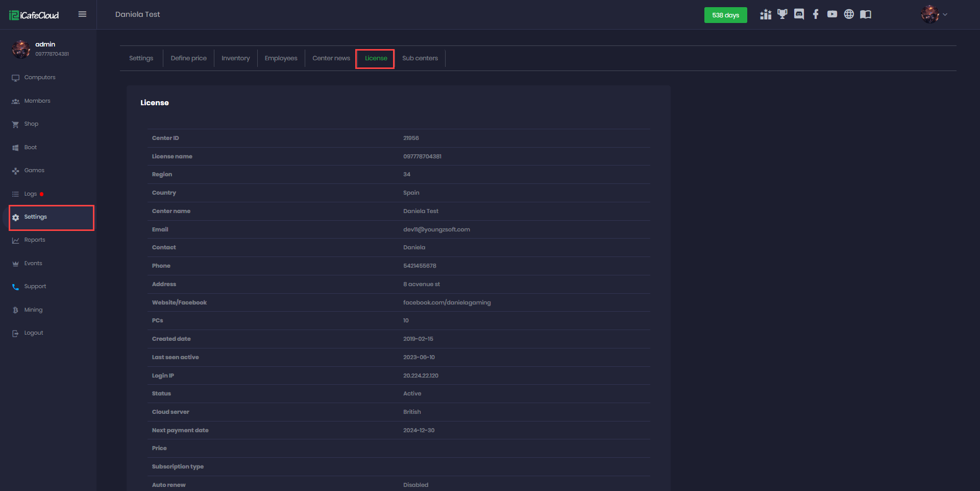Click the Facebook icon in header
The image size is (980, 491).
coord(816,14)
